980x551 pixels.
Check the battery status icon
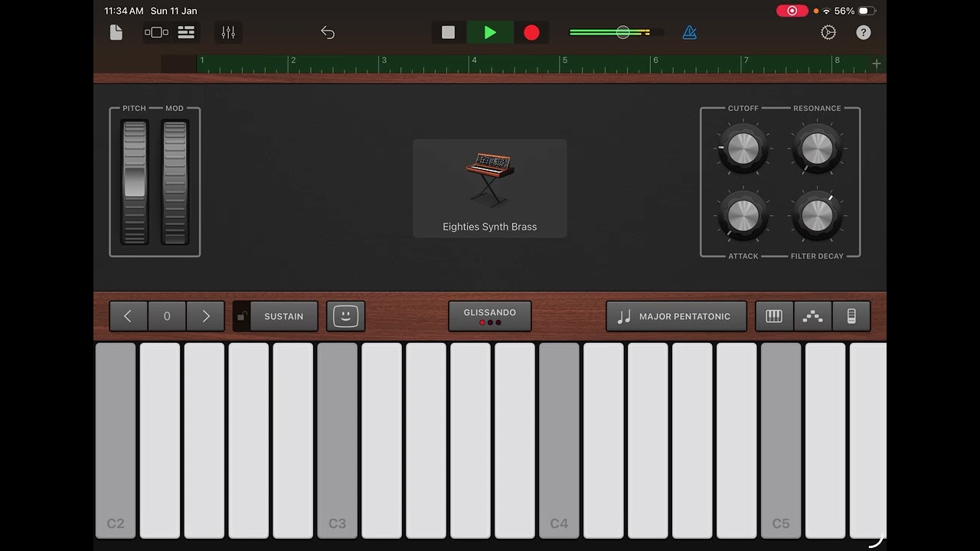coord(867,11)
